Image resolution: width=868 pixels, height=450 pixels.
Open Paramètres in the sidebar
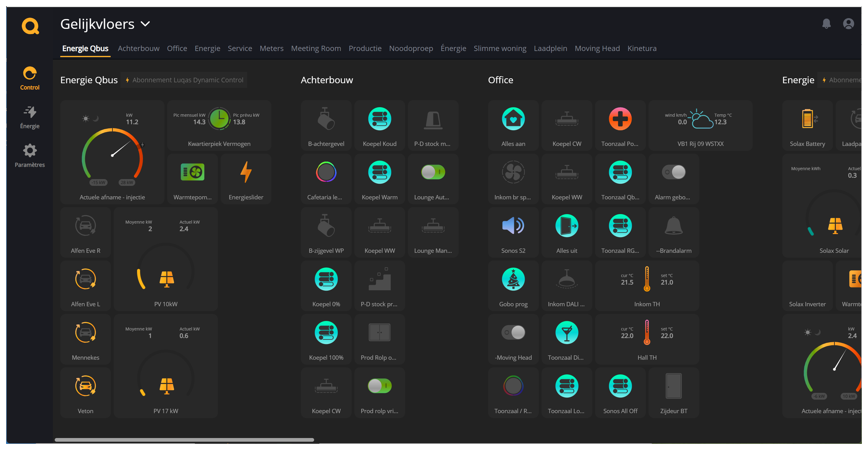[x=30, y=155]
